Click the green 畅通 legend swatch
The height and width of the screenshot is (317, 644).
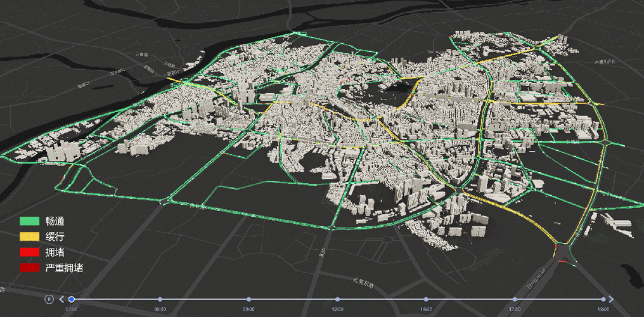pyautogui.click(x=30, y=221)
